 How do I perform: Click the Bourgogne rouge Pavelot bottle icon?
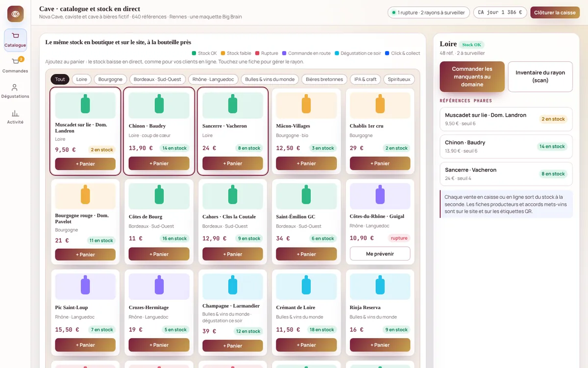(85, 195)
